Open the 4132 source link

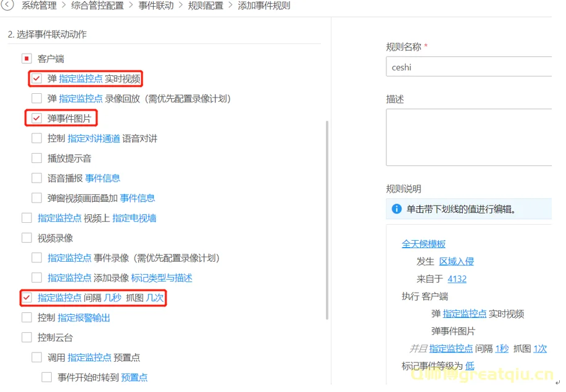click(x=457, y=278)
